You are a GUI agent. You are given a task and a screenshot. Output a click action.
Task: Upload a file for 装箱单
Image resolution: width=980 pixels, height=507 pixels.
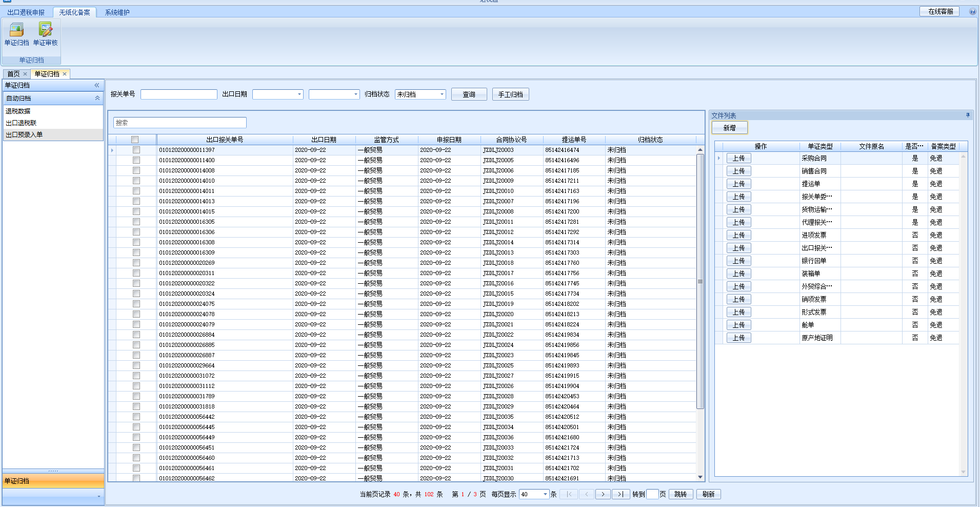tap(738, 274)
